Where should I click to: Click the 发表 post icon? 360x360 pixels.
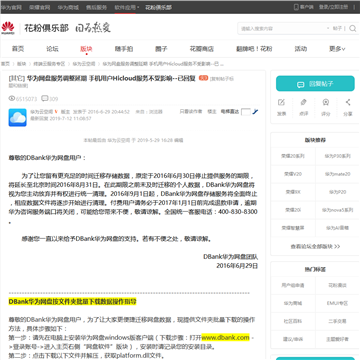[x=281, y=102]
